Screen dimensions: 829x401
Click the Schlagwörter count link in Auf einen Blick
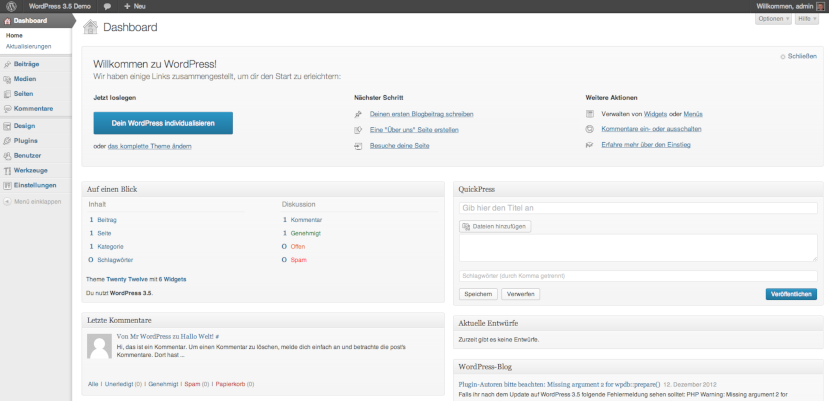pos(115,260)
